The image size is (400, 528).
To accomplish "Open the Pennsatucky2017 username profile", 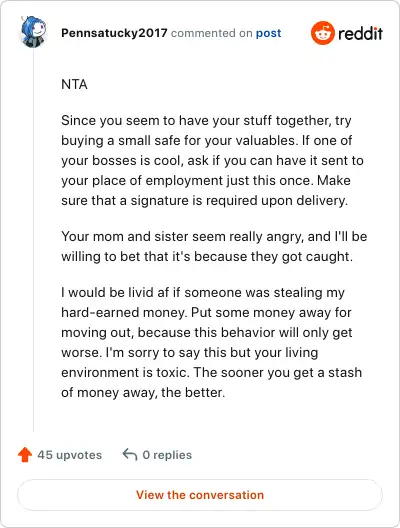I will coord(114,33).
